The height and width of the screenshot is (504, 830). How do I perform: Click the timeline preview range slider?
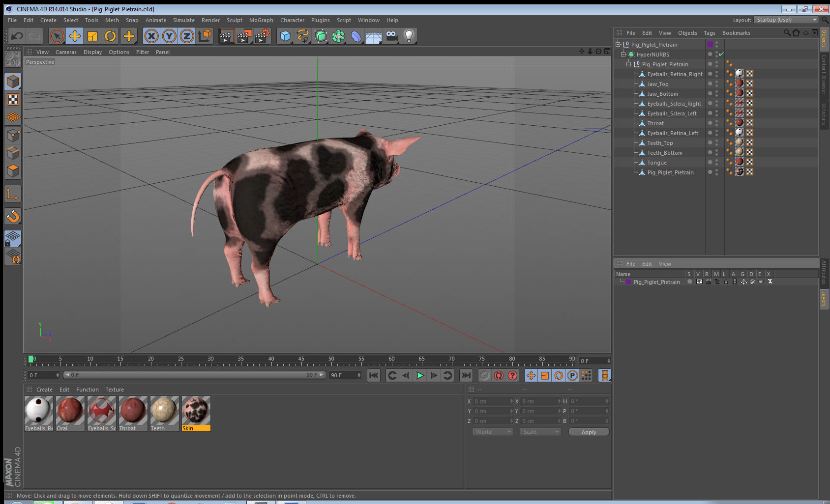tap(194, 375)
